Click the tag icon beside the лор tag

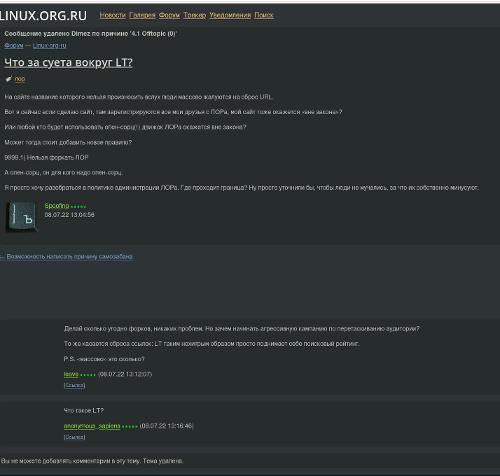(9, 79)
